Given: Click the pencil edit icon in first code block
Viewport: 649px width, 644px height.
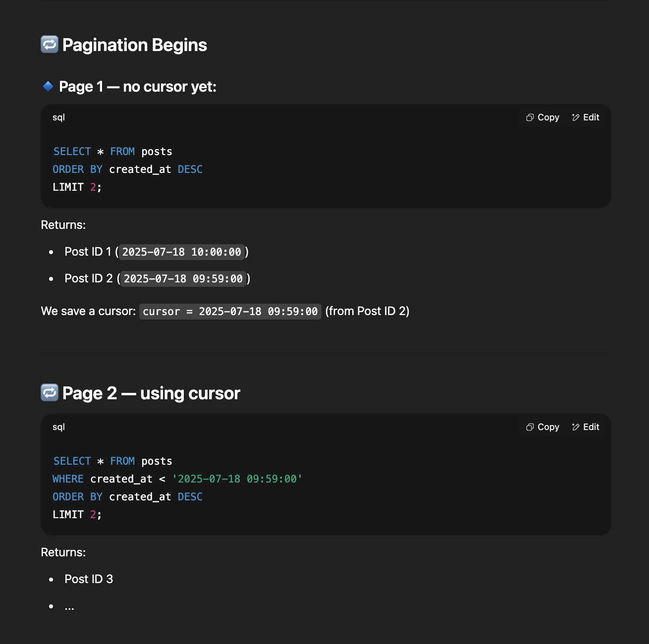Looking at the screenshot, I should pyautogui.click(x=576, y=117).
